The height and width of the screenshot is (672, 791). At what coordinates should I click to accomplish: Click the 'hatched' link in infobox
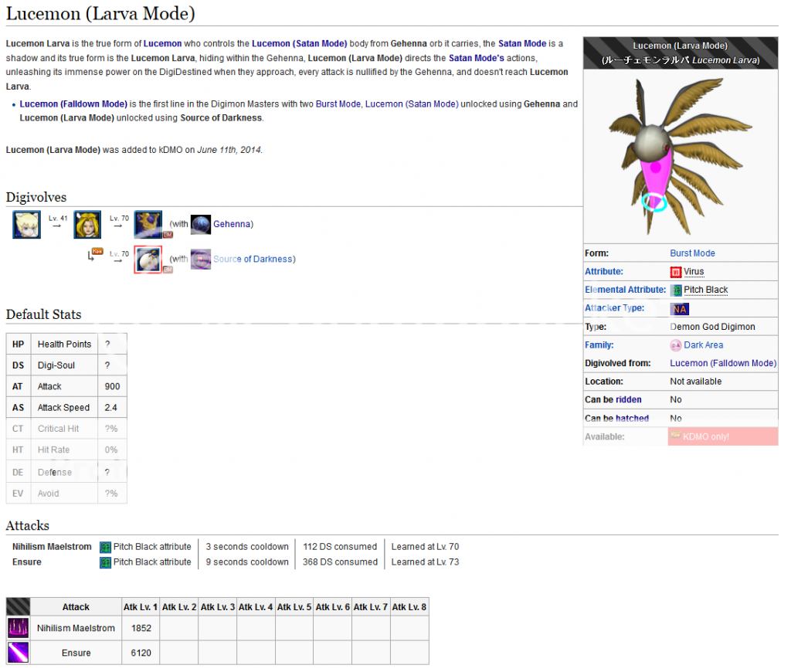click(x=632, y=418)
